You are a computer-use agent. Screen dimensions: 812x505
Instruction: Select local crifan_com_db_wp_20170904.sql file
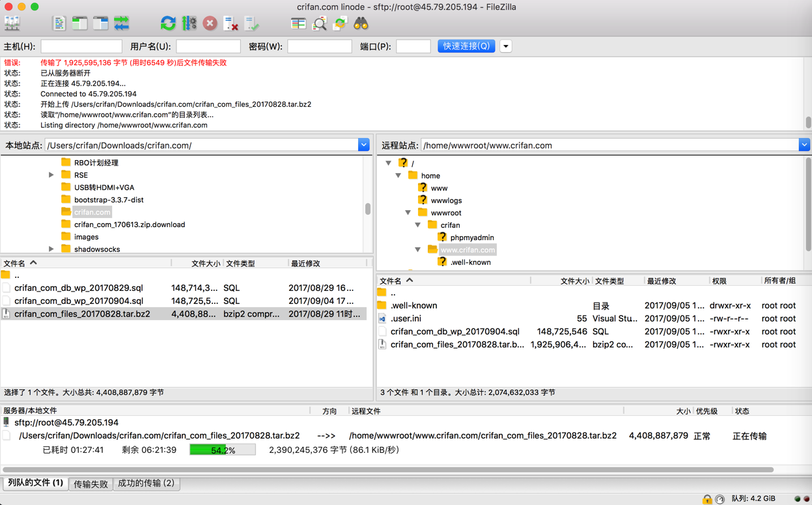click(x=184, y=301)
